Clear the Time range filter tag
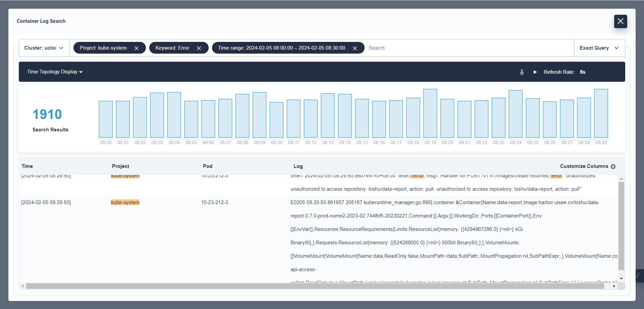Viewport: 644px width, 309px height. (355, 48)
